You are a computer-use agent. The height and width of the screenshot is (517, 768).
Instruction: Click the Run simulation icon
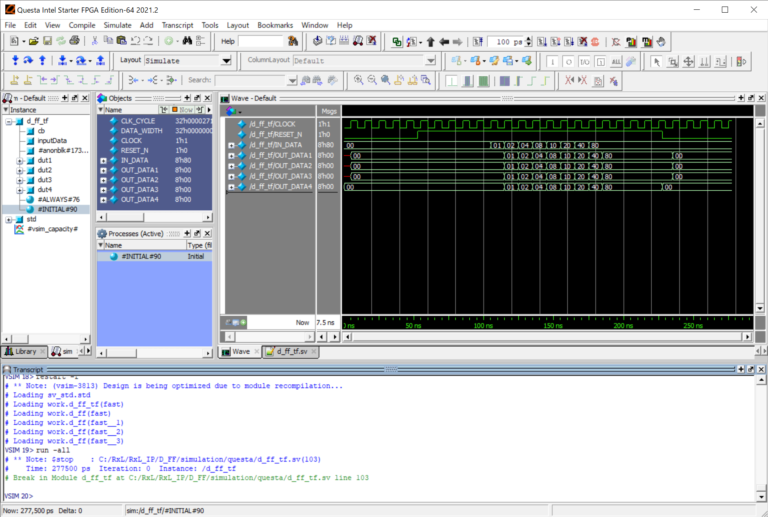(x=542, y=42)
